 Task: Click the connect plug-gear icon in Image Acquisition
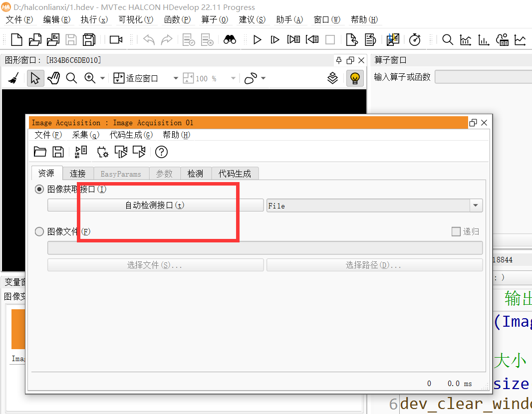102,152
